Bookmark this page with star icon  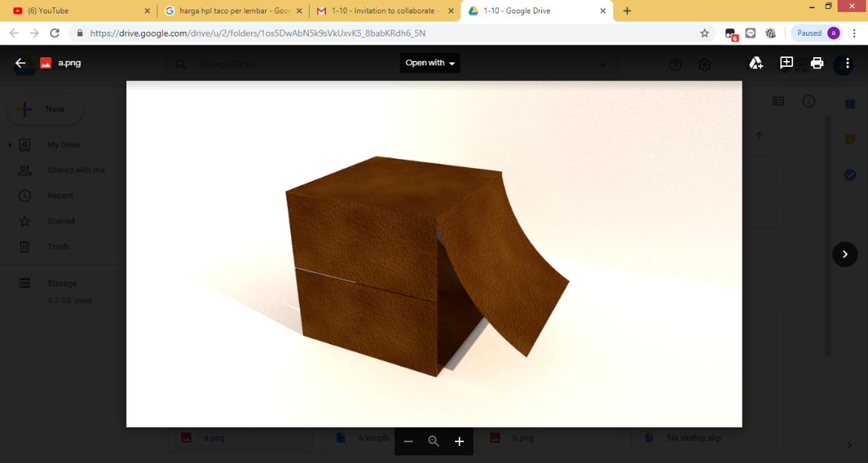click(704, 33)
